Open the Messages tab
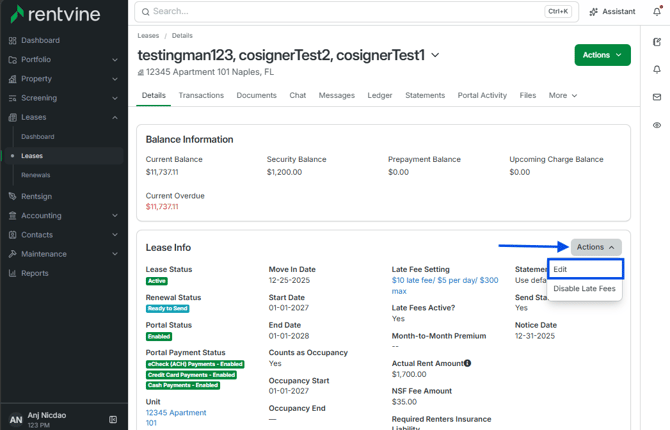 [x=337, y=95]
